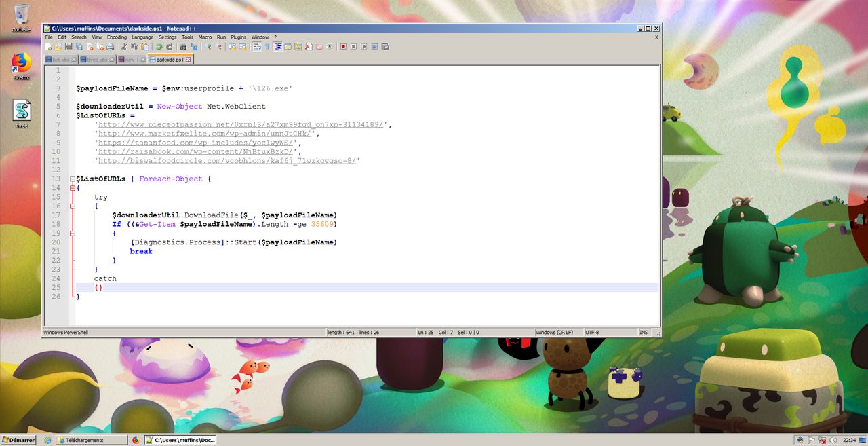The height and width of the screenshot is (446, 868).
Task: Collapse the fold marker at line 14
Action: tap(73, 187)
